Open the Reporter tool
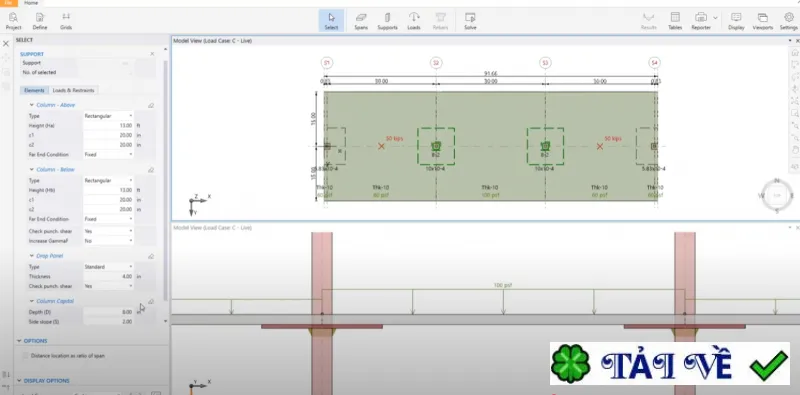 [701, 21]
